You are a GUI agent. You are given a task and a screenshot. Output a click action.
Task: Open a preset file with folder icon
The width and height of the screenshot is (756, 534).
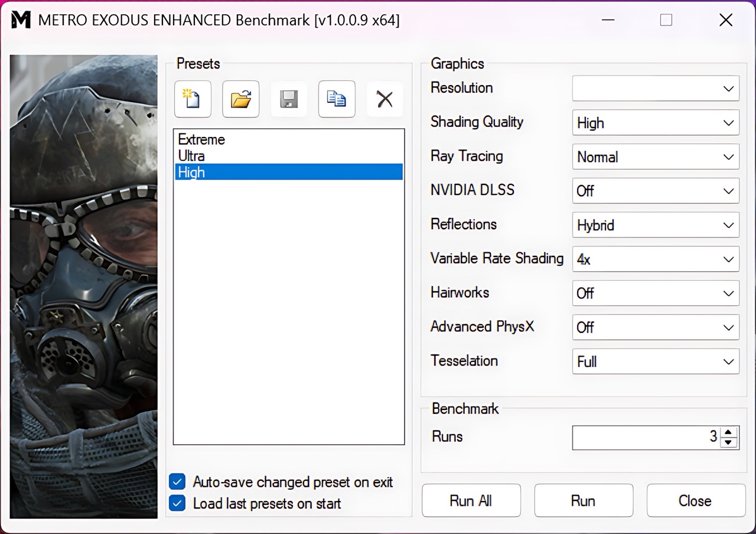point(240,99)
